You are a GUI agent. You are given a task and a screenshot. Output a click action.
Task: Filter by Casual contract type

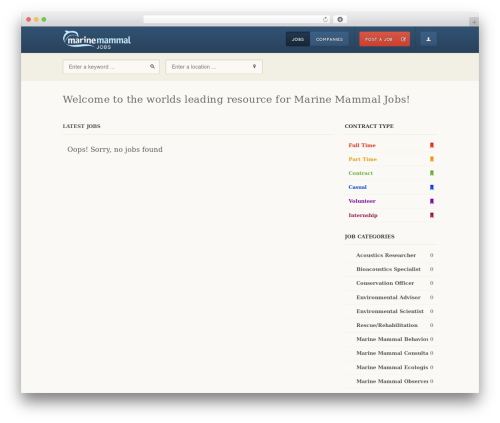(357, 187)
